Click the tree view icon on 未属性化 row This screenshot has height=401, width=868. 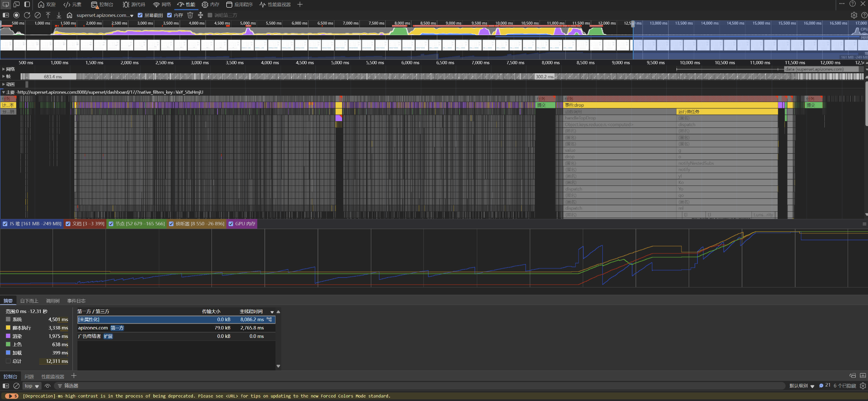click(270, 319)
